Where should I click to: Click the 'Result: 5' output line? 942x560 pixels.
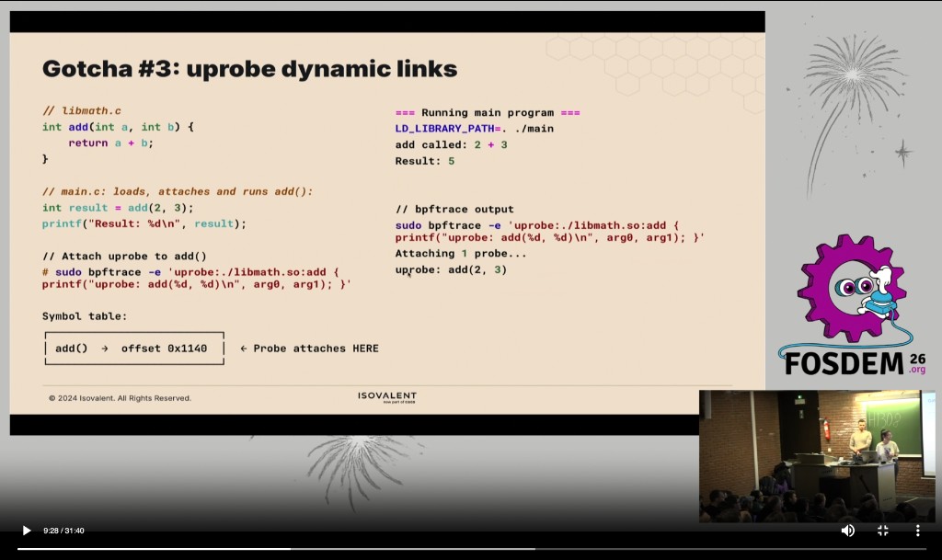coord(425,161)
